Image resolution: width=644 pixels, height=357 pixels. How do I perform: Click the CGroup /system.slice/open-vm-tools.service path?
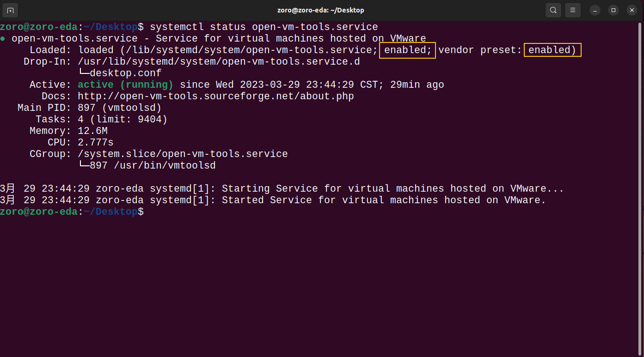pyautogui.click(x=183, y=154)
